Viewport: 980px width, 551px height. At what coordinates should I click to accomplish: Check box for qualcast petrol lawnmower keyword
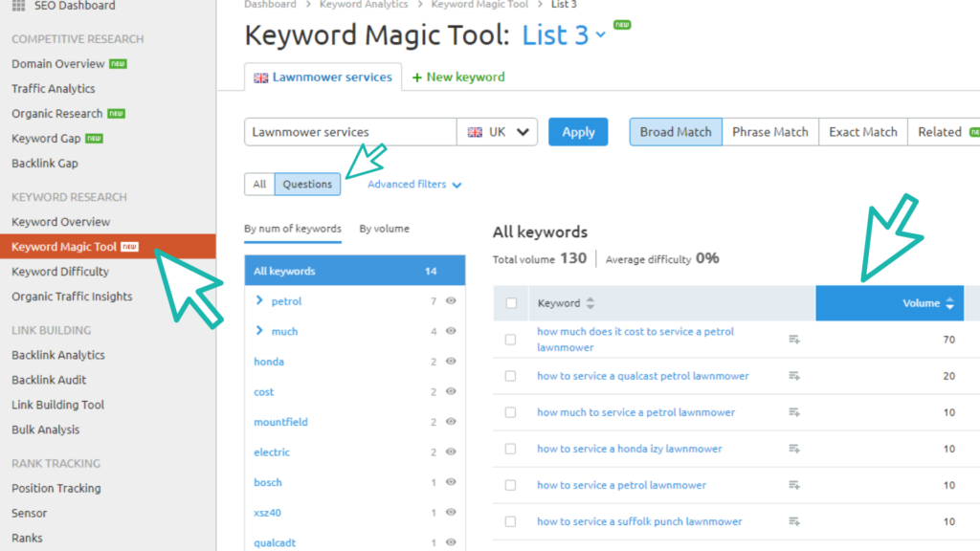[511, 376]
